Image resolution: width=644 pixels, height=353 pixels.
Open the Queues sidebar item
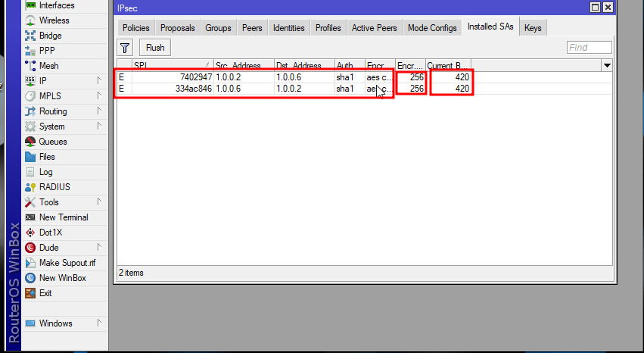pos(52,142)
